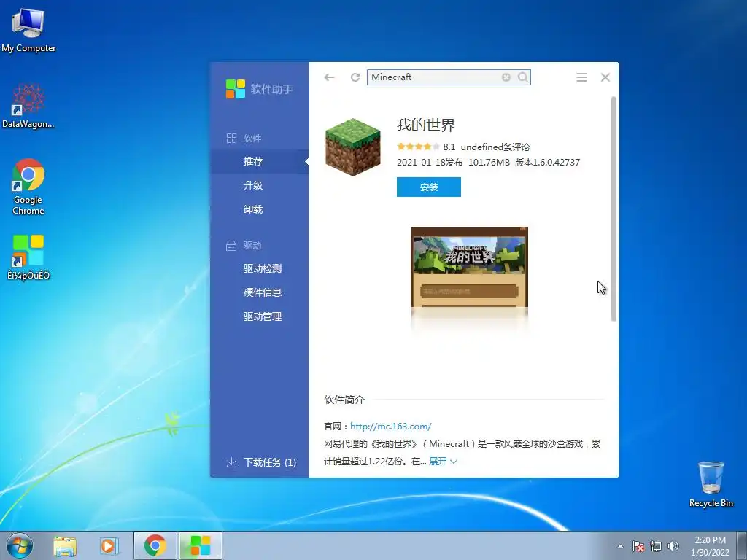Viewport: 747px width, 560px height.
Task: Click the star rating for 我的世界
Action: point(418,147)
